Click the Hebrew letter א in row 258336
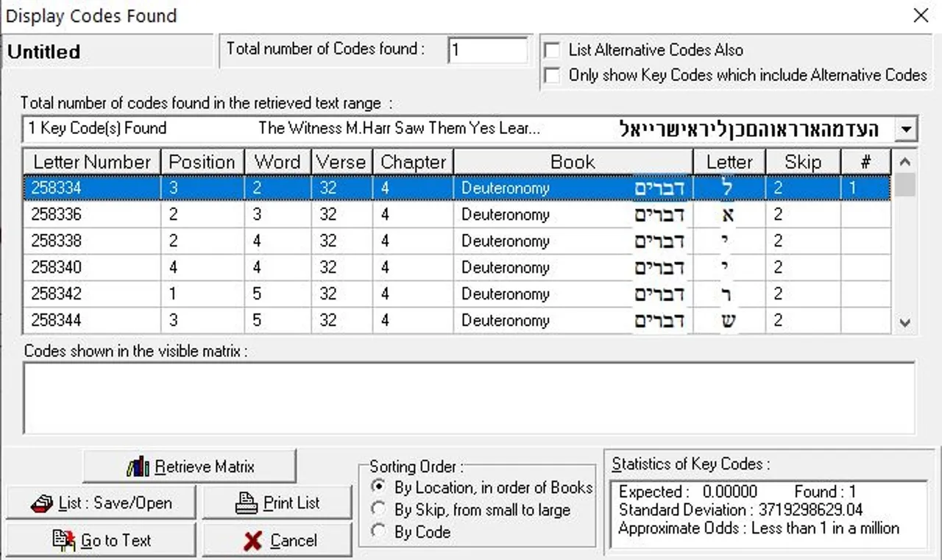 point(729,215)
